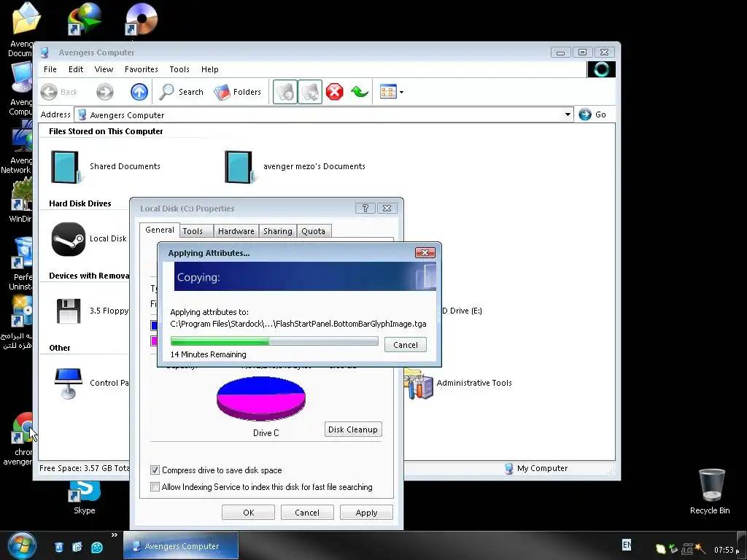Click Cancel in Local Disk Properties
This screenshot has height=560, width=747.
[x=307, y=513]
